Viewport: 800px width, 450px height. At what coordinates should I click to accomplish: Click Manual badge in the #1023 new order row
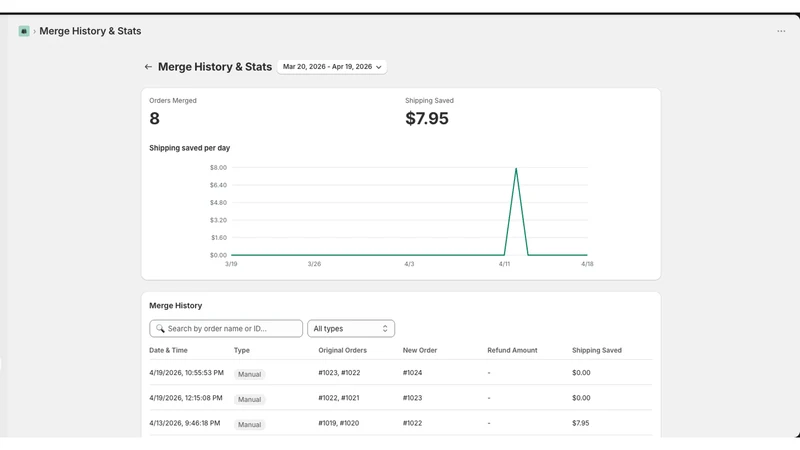coord(249,399)
